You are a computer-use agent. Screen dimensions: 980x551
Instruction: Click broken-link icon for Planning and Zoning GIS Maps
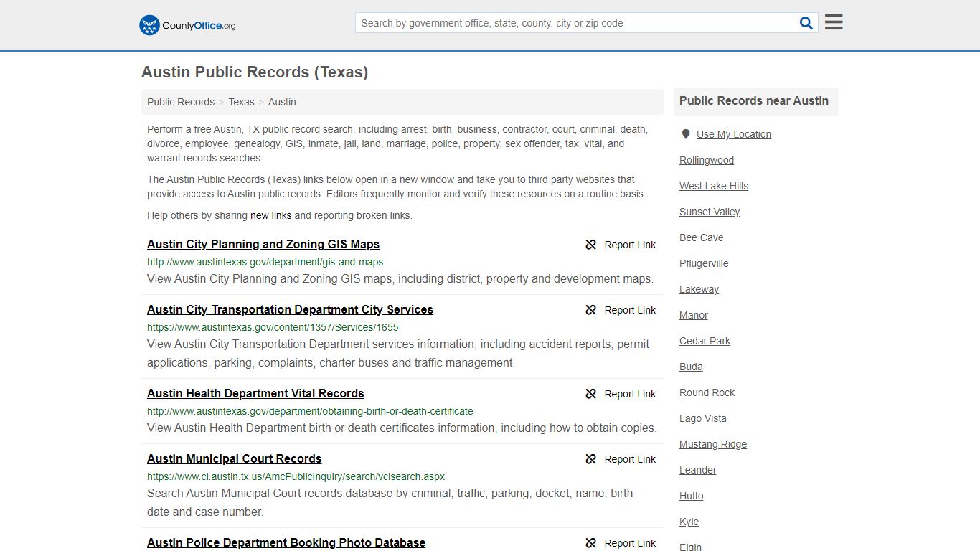(591, 245)
